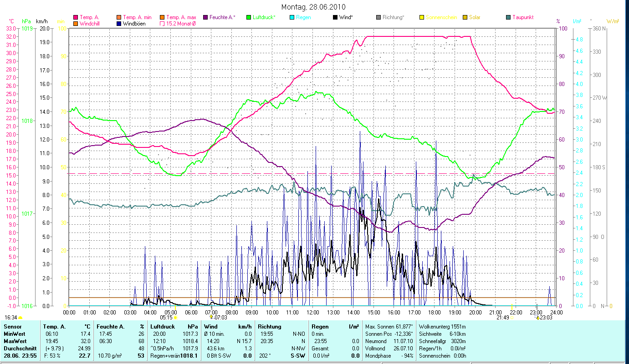
Task: Toggle the Sonnenschein legend entry
Action: pyautogui.click(x=438, y=17)
